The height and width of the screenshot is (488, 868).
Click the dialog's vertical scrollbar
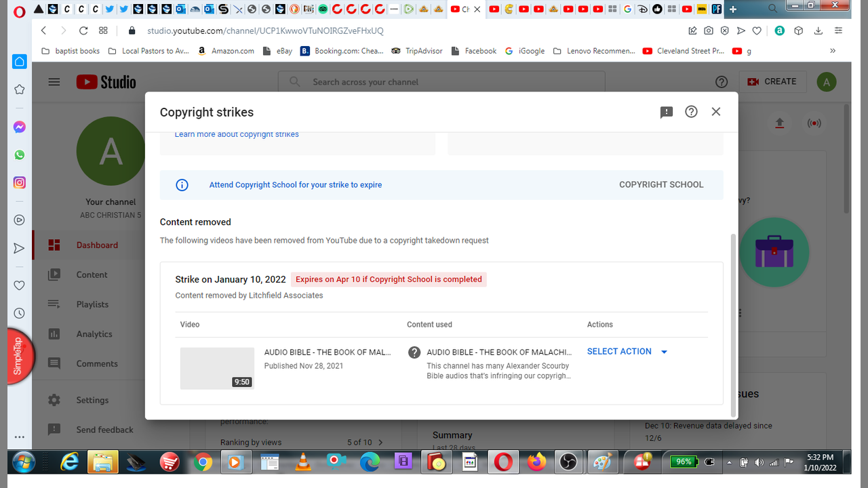click(732, 325)
